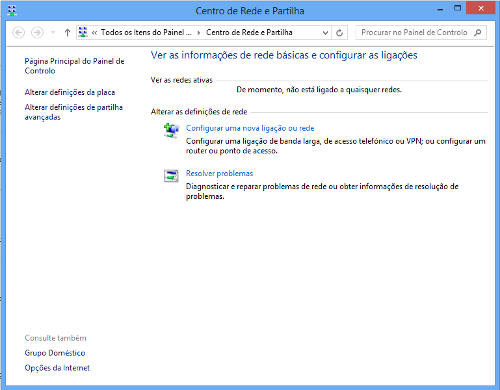Click 'Resolver problemas' link
This screenshot has height=390, width=500.
(219, 173)
